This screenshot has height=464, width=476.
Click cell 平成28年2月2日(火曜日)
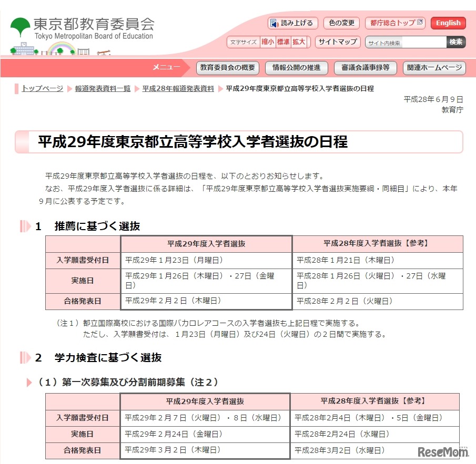point(378,301)
